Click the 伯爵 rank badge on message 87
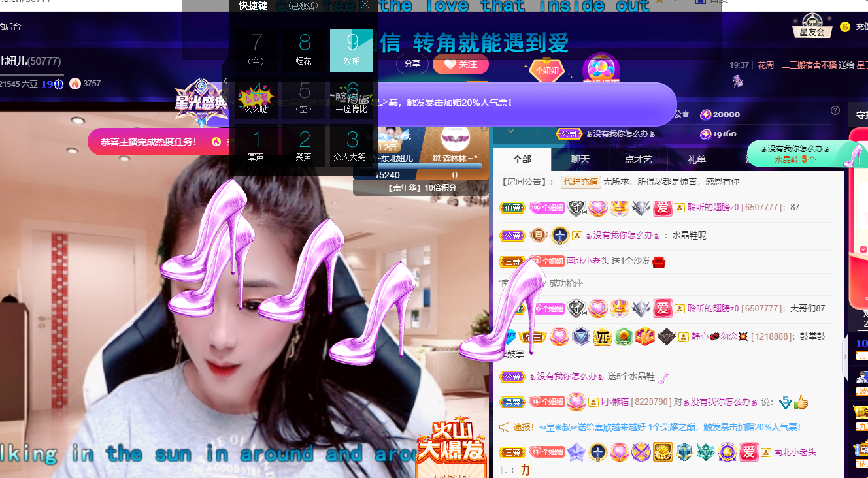Screen dimensions: 868x478 click(512, 208)
